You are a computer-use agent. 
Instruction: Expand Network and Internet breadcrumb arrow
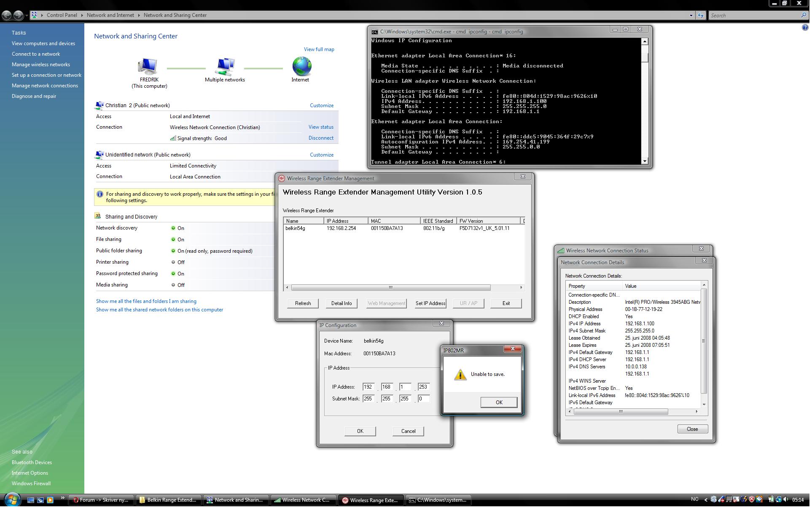(139, 15)
